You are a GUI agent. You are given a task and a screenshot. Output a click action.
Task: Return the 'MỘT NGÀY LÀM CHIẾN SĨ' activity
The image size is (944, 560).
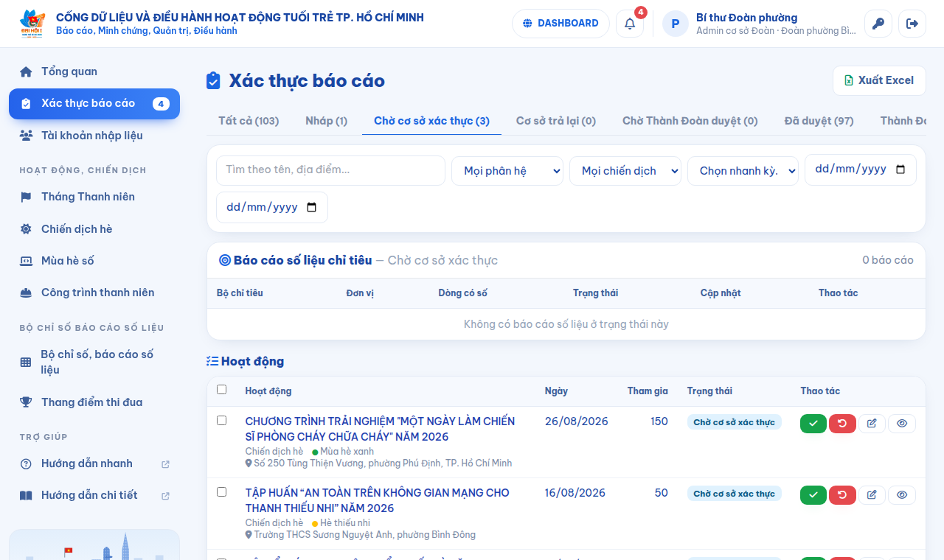point(842,423)
